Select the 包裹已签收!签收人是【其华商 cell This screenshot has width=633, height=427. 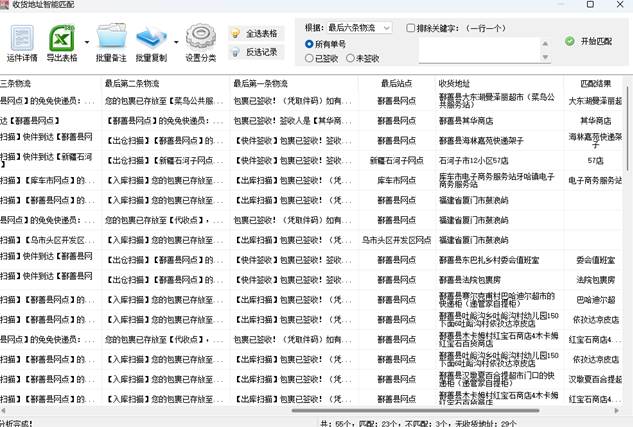click(x=293, y=121)
